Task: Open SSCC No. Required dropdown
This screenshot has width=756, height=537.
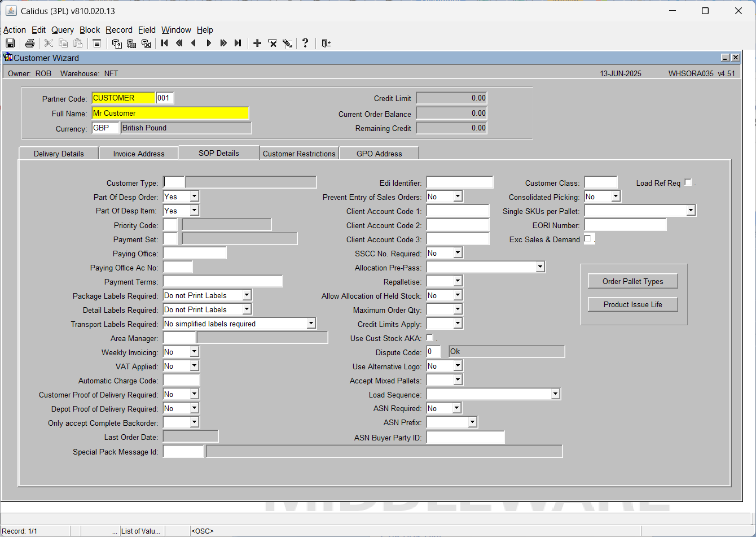Action: coord(458,253)
